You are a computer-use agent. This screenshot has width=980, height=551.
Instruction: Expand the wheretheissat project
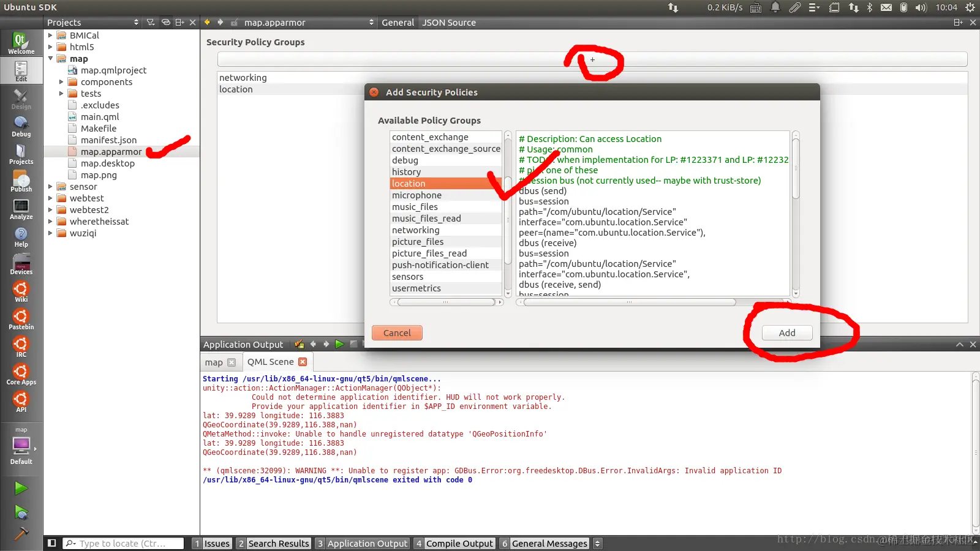pyautogui.click(x=50, y=222)
